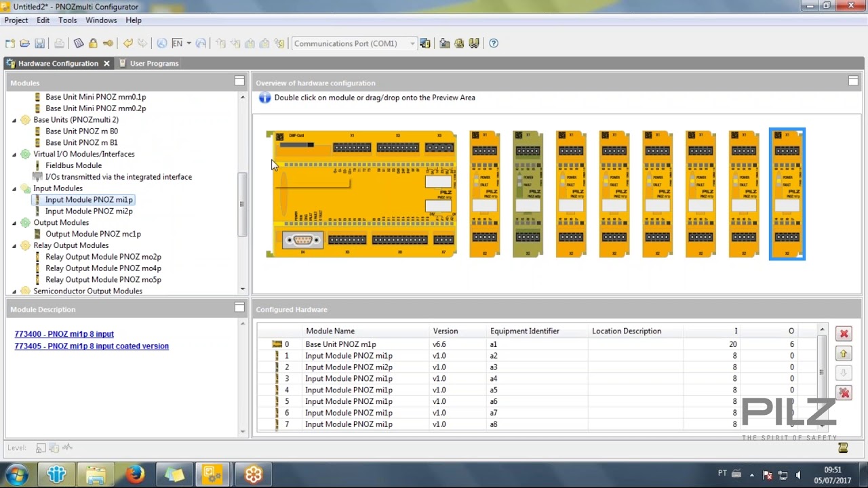Viewport: 868px width, 488px height.
Task: Collapse the Virtual I/O Modules/Interfaces node
Action: 14,154
